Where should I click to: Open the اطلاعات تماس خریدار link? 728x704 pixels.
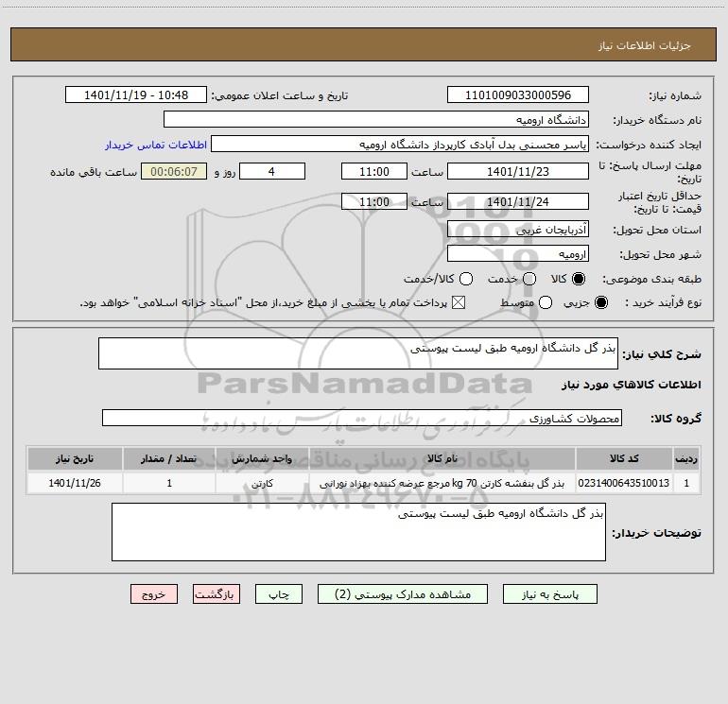pyautogui.click(x=156, y=145)
